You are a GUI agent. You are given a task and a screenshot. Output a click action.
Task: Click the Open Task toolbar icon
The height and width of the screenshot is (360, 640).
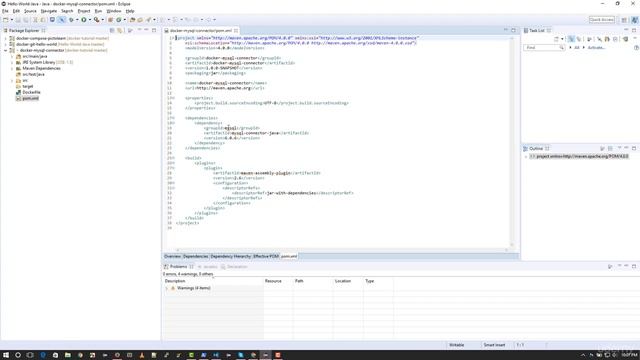coord(140,20)
